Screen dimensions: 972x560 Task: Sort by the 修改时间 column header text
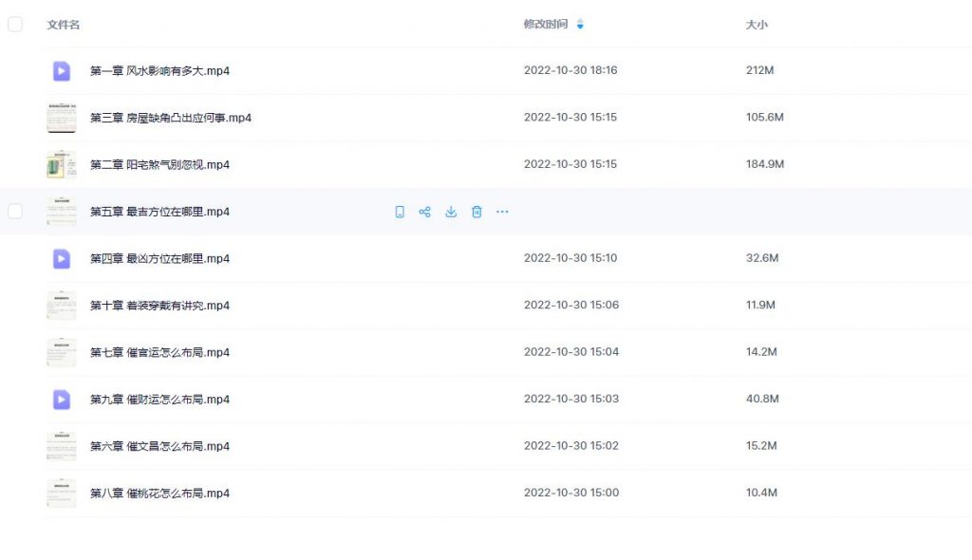click(545, 25)
